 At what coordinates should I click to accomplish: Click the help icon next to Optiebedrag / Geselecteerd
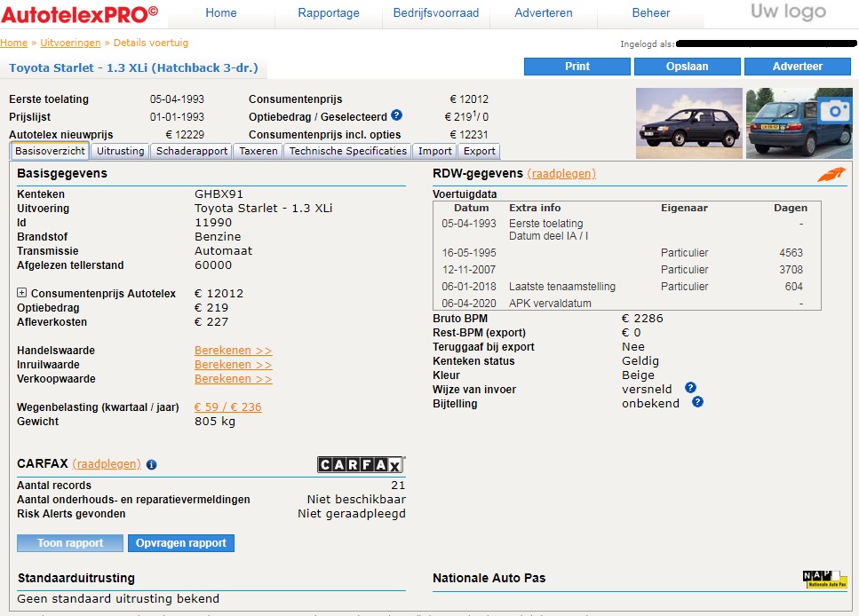[x=396, y=115]
